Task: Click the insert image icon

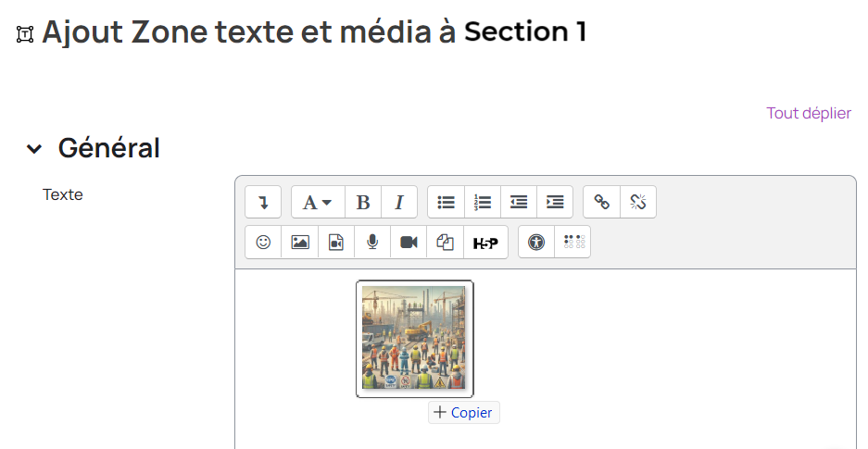Action: coord(299,242)
